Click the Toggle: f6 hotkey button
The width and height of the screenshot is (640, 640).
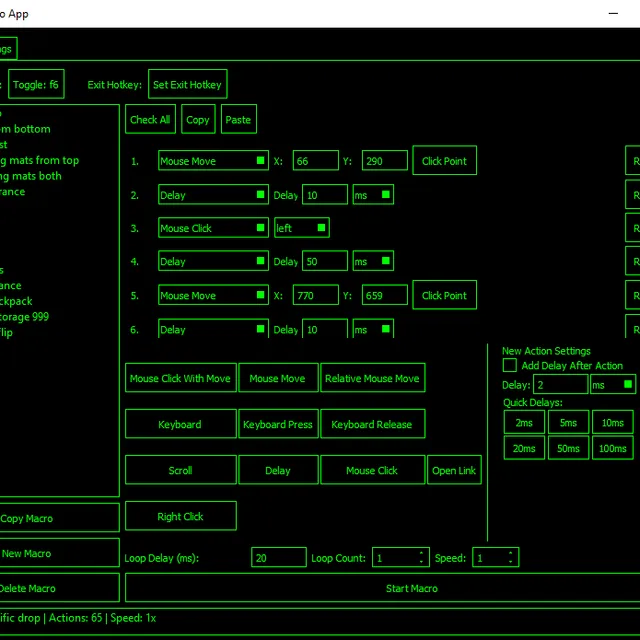[37, 85]
